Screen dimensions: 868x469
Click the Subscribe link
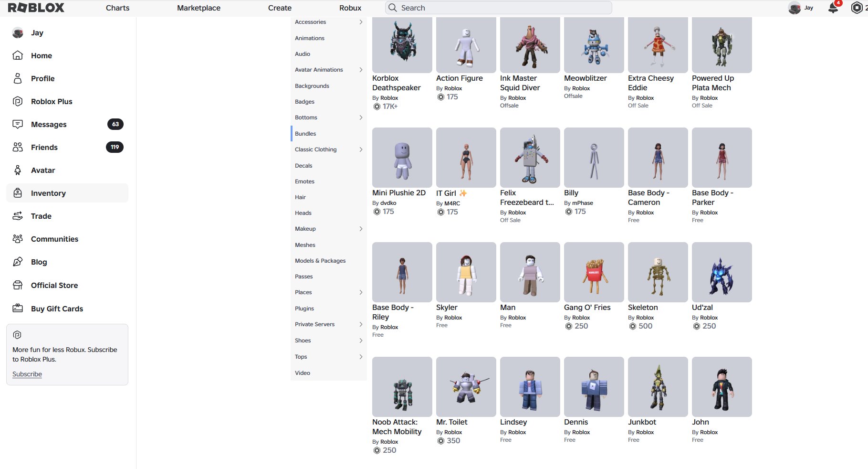27,374
